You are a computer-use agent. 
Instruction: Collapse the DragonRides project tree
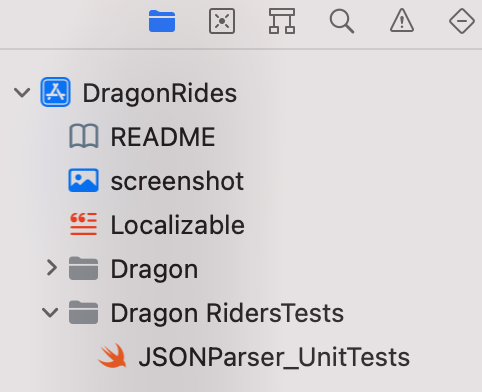22,92
